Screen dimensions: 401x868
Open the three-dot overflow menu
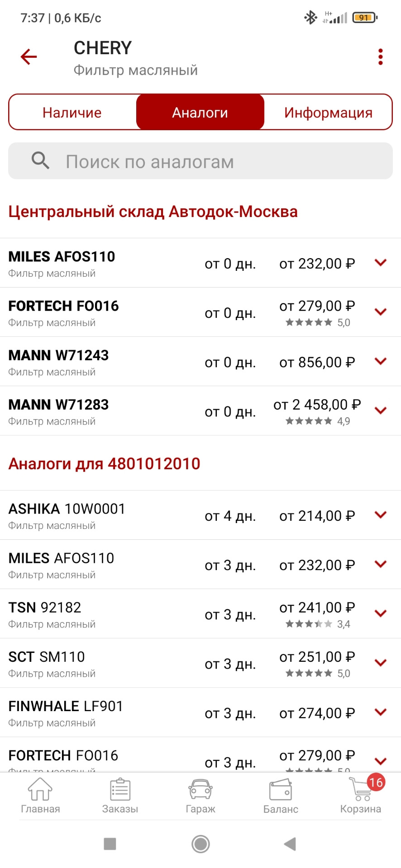[380, 57]
